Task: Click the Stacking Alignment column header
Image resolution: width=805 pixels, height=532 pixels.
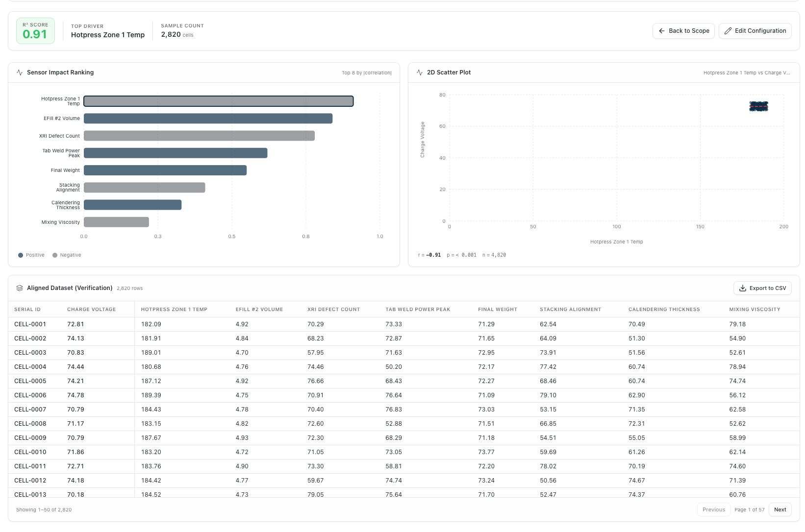Action: (570, 310)
